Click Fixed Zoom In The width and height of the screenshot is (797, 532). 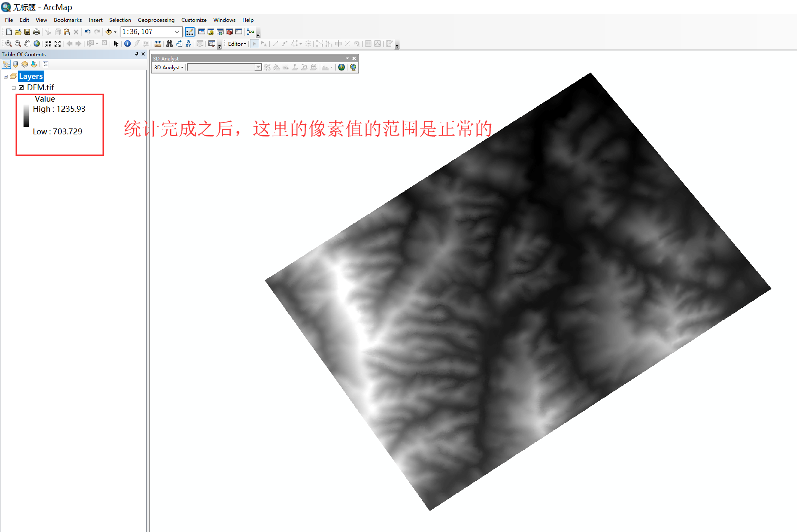48,44
